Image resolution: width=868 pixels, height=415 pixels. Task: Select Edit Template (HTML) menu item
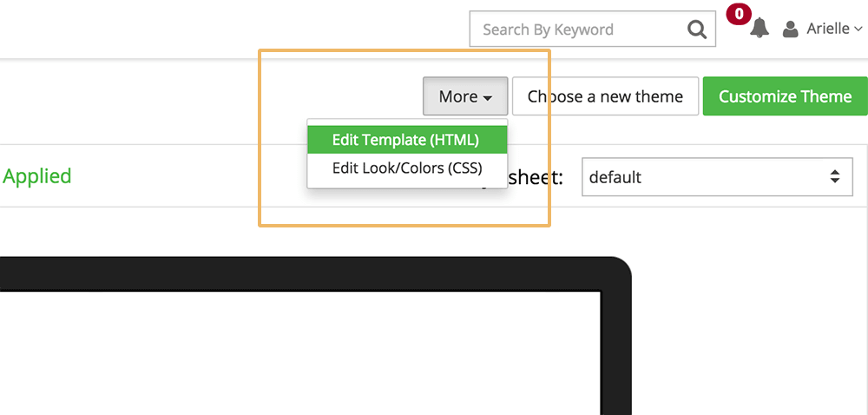pyautogui.click(x=407, y=140)
